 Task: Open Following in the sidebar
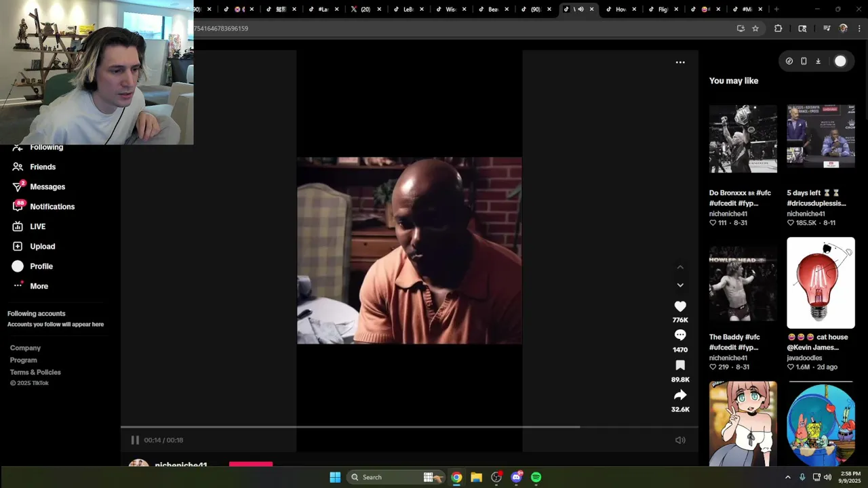coord(38,147)
